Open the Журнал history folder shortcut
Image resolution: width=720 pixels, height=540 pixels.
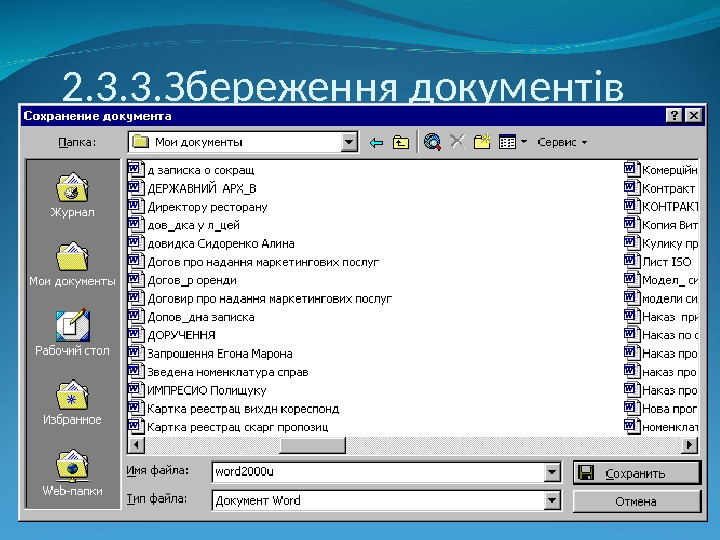72,195
